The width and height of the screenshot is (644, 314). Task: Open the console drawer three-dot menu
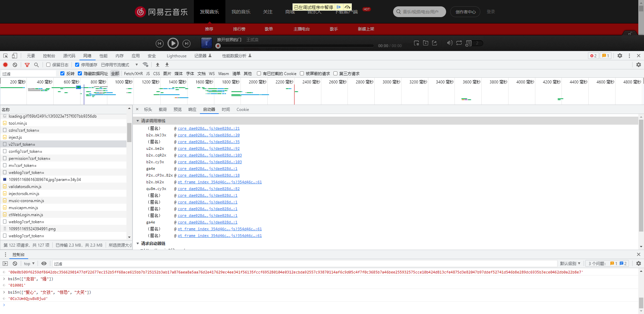(x=5, y=255)
